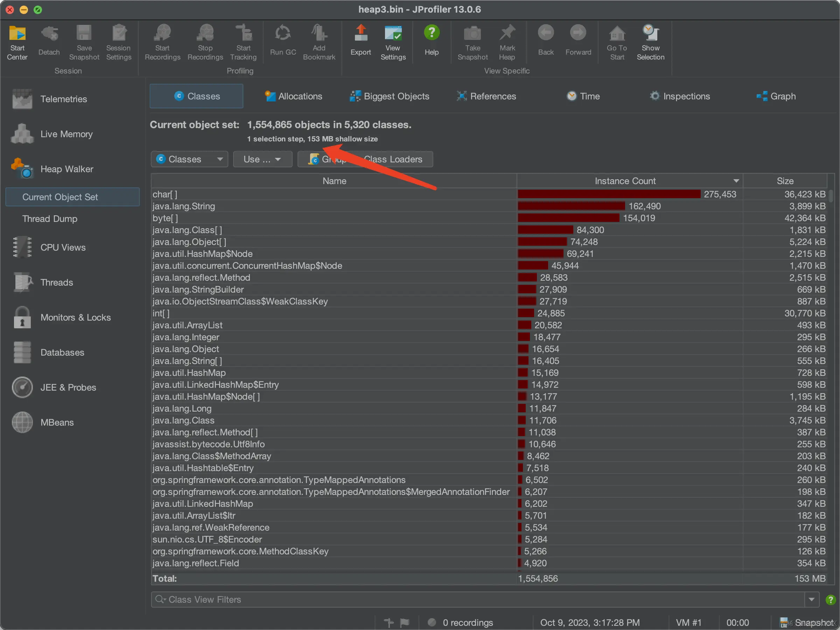Image resolution: width=840 pixels, height=630 pixels.
Task: Open the Classes aggregation dropdown
Action: pos(189,159)
